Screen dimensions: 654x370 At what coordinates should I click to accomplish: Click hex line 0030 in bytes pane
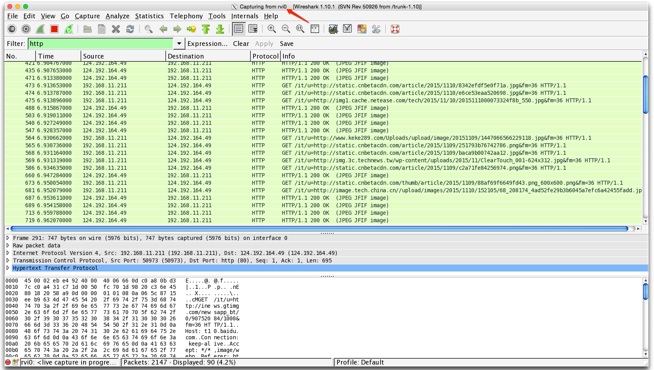pos(122,300)
